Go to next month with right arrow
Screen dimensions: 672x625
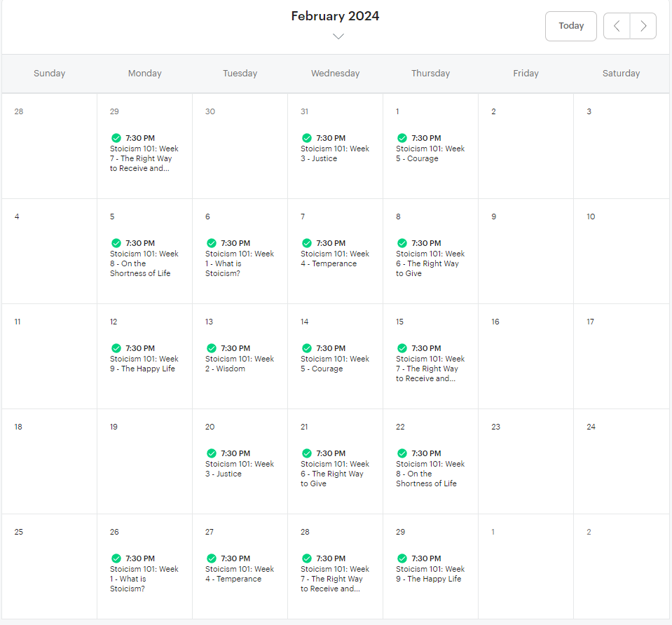coord(643,26)
